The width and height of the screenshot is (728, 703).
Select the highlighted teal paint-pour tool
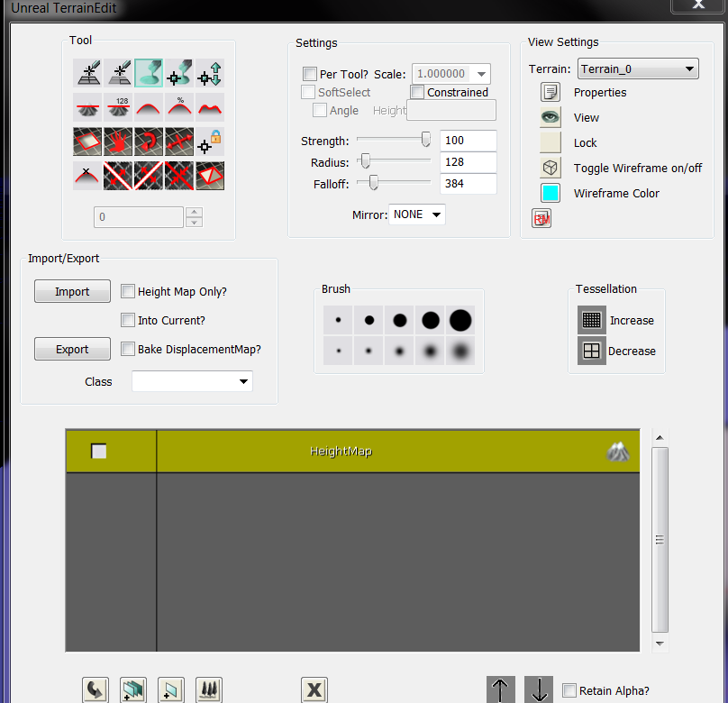[x=149, y=73]
